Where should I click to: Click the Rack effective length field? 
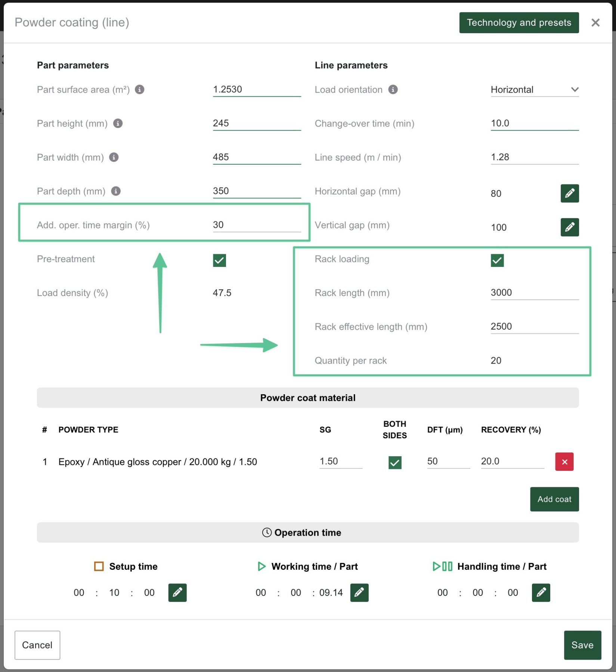(534, 326)
